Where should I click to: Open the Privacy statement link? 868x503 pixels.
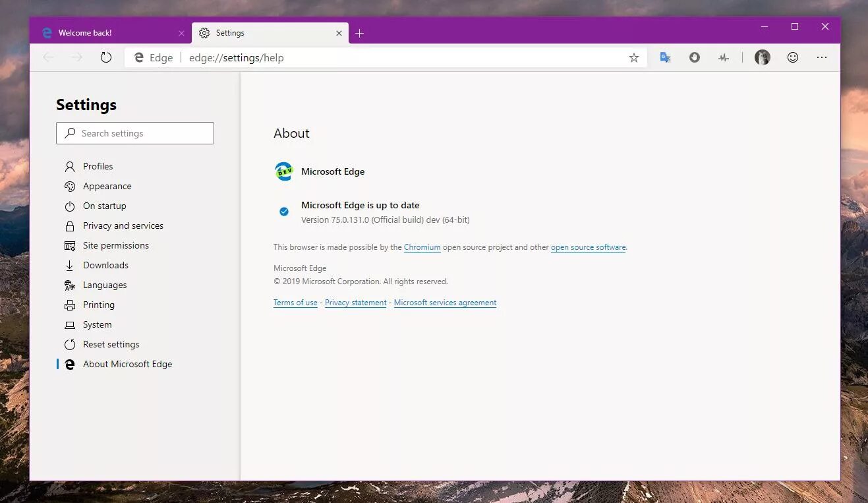click(x=356, y=303)
